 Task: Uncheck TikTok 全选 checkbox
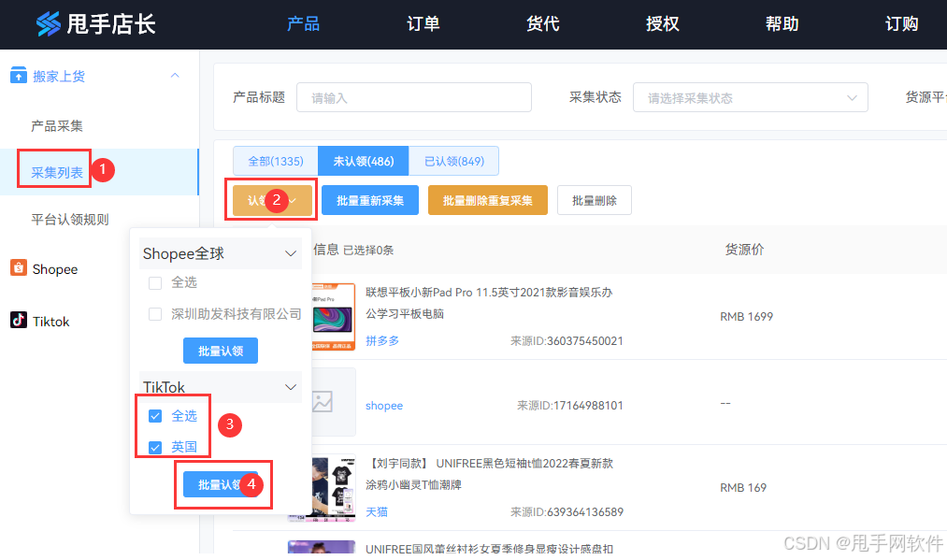(155, 416)
